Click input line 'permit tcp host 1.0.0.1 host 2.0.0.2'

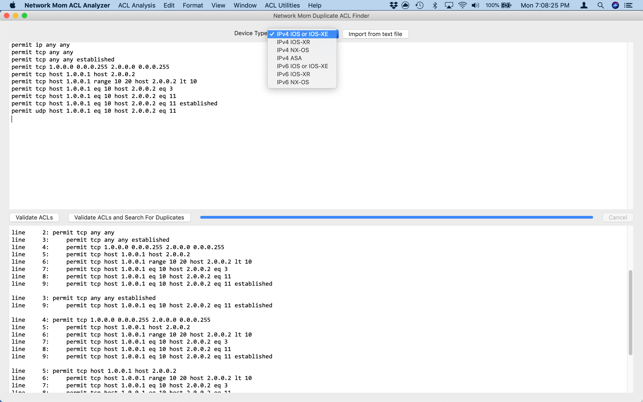coord(73,74)
